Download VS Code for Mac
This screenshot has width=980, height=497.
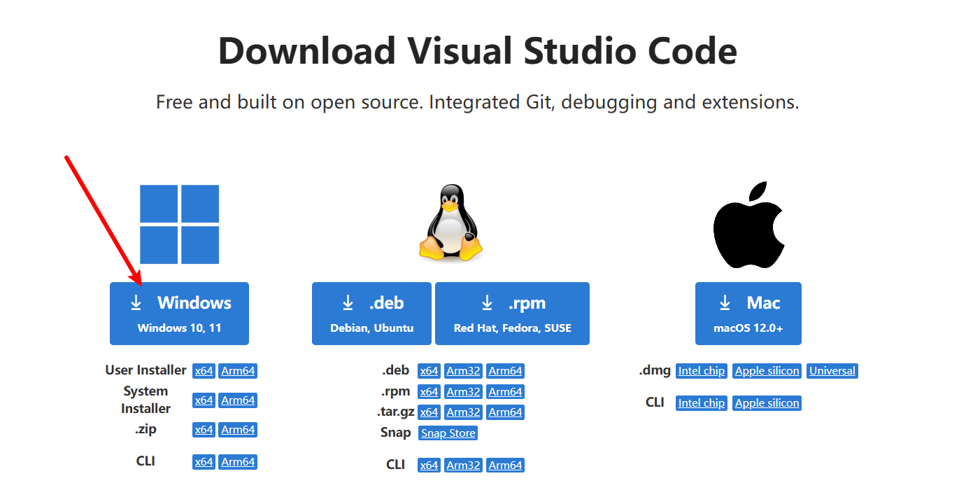[x=748, y=314]
